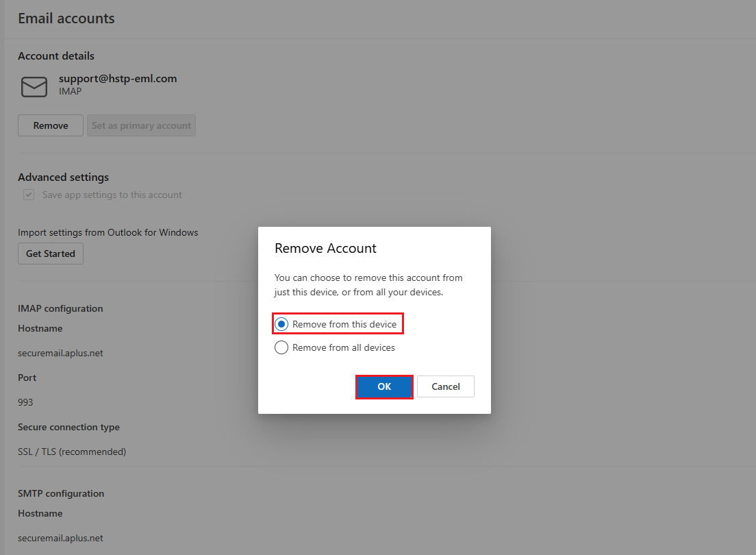
Task: Click "Import settings from Outlook for Windows" label
Action: pyautogui.click(x=108, y=232)
